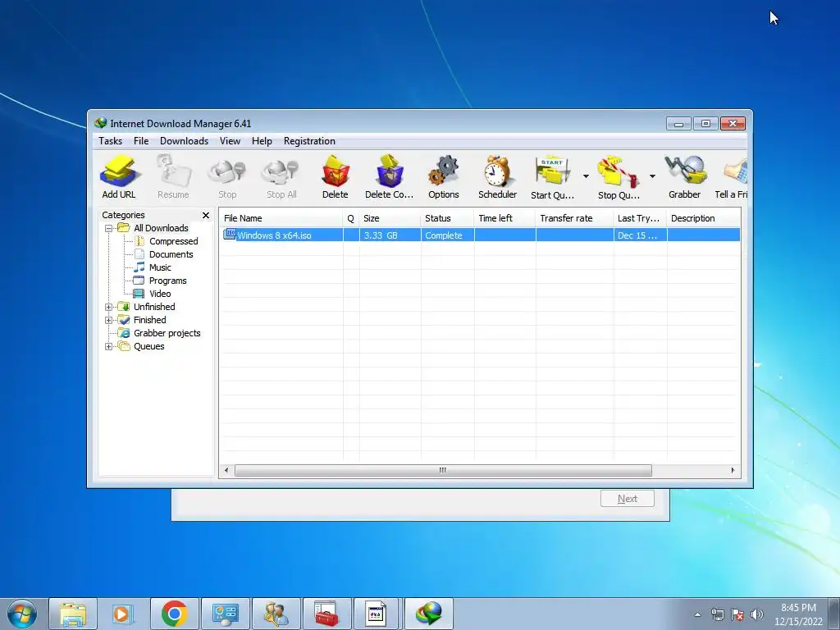Click the Delete Completed toolbar icon
This screenshot has height=630, width=840.
click(x=389, y=177)
